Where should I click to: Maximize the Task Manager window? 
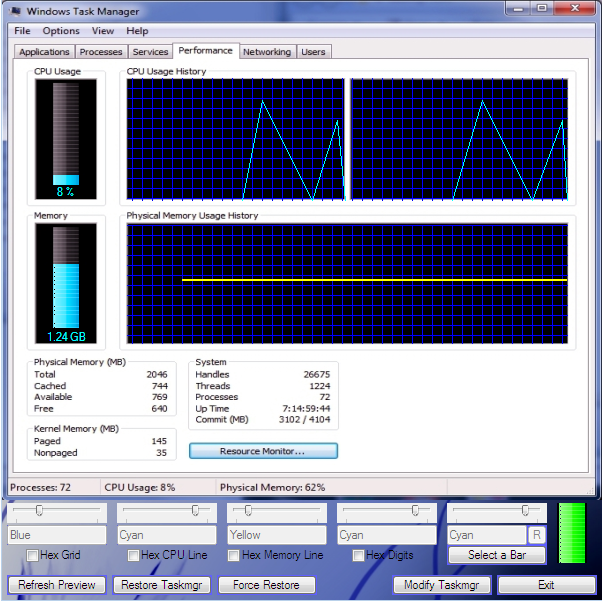(x=542, y=8)
